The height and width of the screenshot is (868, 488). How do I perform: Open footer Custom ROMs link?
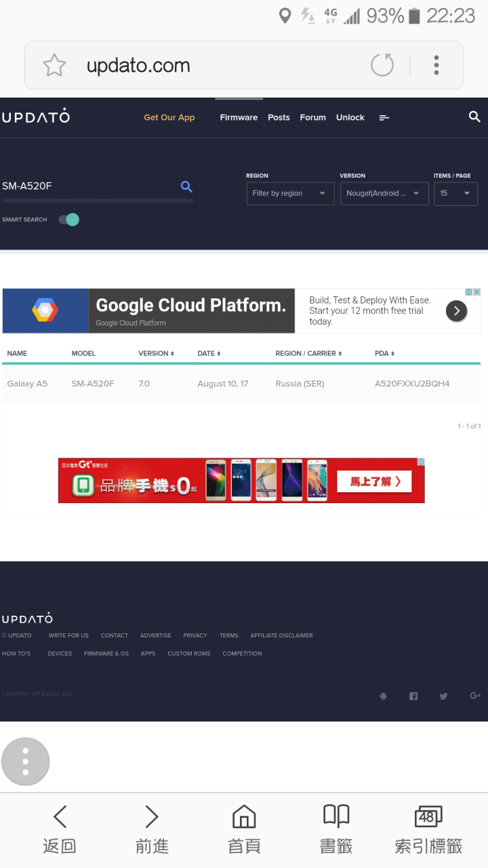coord(189,654)
